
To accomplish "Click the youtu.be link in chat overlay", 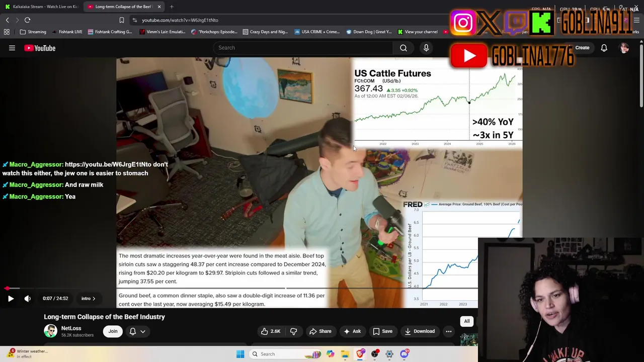I will click(108, 164).
